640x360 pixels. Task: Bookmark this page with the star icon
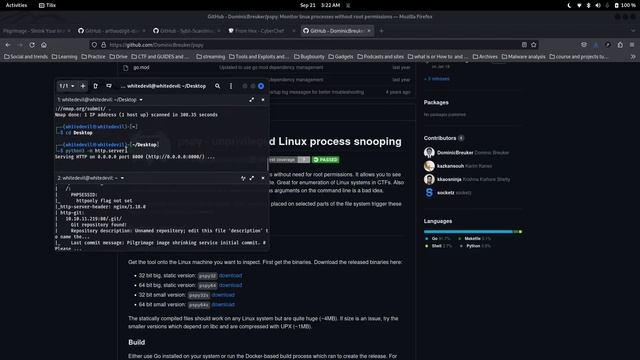coord(533,45)
